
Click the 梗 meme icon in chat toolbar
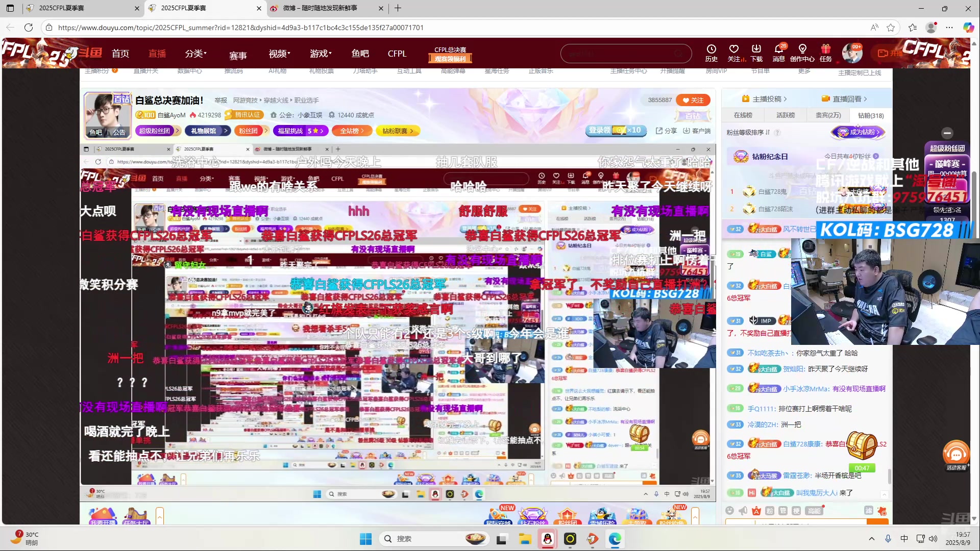pyautogui.click(x=796, y=511)
